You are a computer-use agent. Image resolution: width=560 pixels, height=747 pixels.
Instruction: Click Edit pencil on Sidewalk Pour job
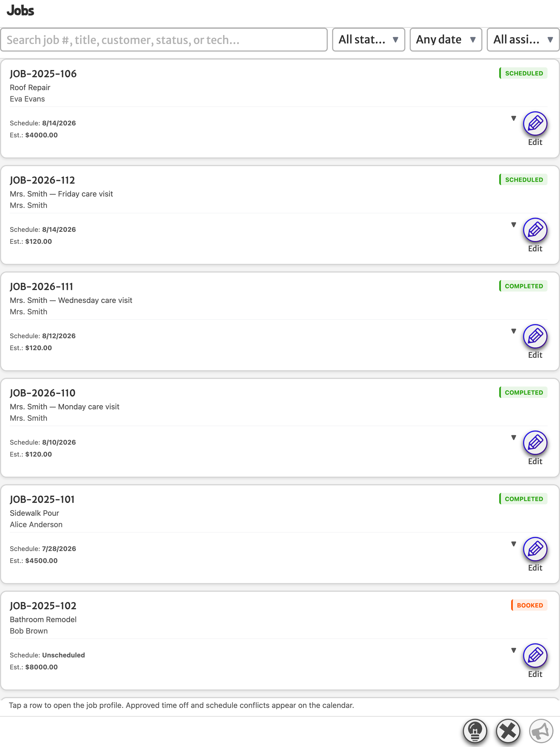coord(535,549)
